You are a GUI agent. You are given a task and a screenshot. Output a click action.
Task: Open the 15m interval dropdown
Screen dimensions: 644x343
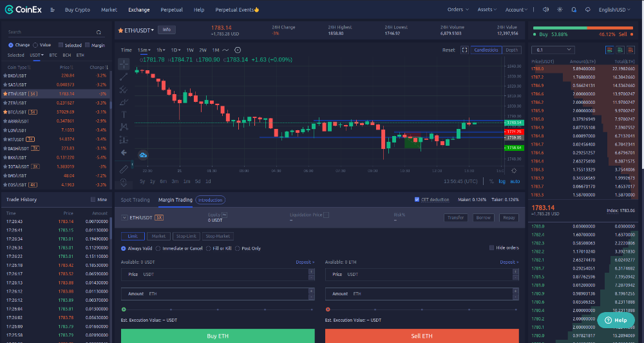[x=144, y=50]
